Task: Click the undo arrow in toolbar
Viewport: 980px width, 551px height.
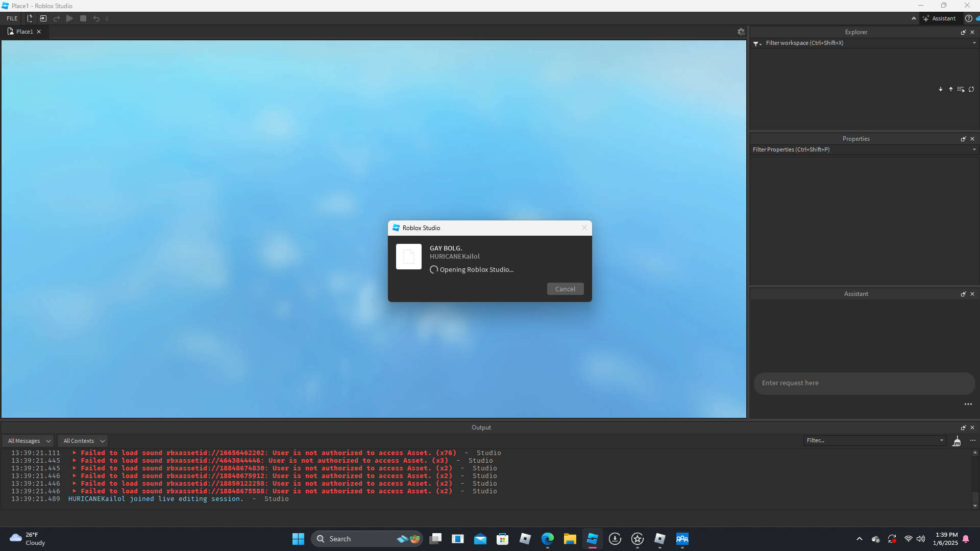Action: click(96, 18)
